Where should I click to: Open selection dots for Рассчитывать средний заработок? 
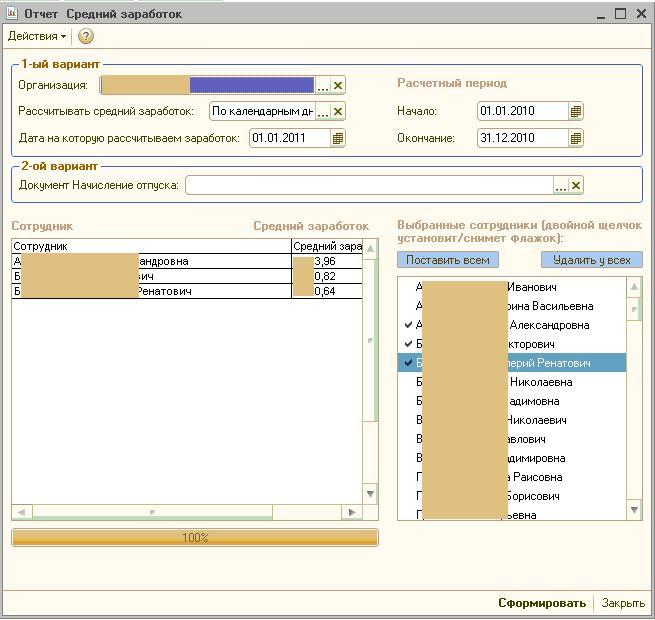[x=323, y=112]
